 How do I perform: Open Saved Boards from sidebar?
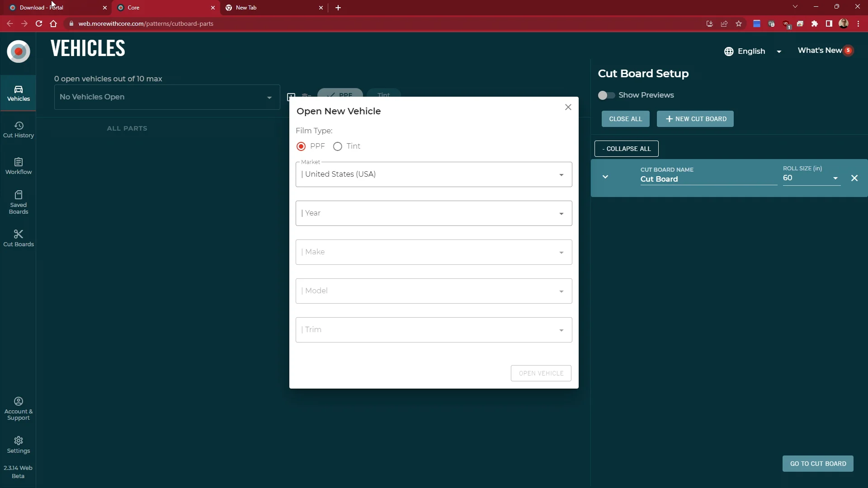point(19,202)
